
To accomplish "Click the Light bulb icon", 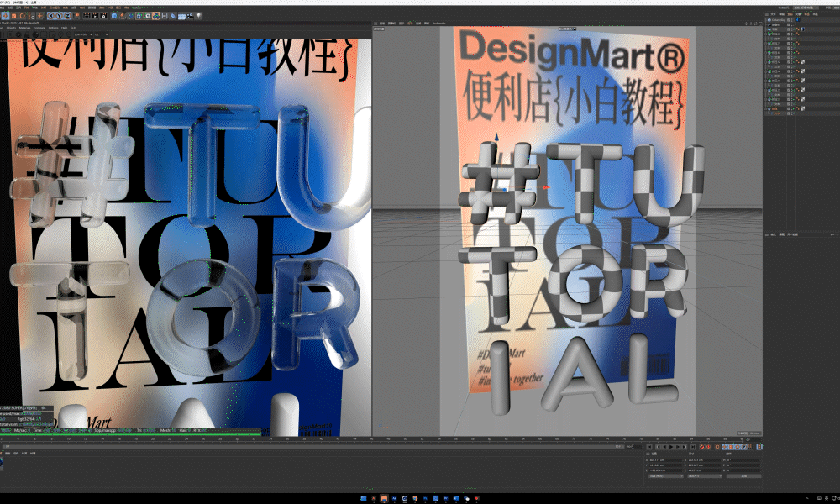I will pyautogui.click(x=199, y=16).
